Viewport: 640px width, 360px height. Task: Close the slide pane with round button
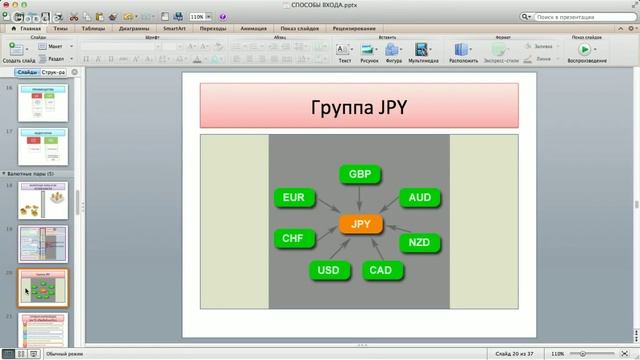pos(75,72)
